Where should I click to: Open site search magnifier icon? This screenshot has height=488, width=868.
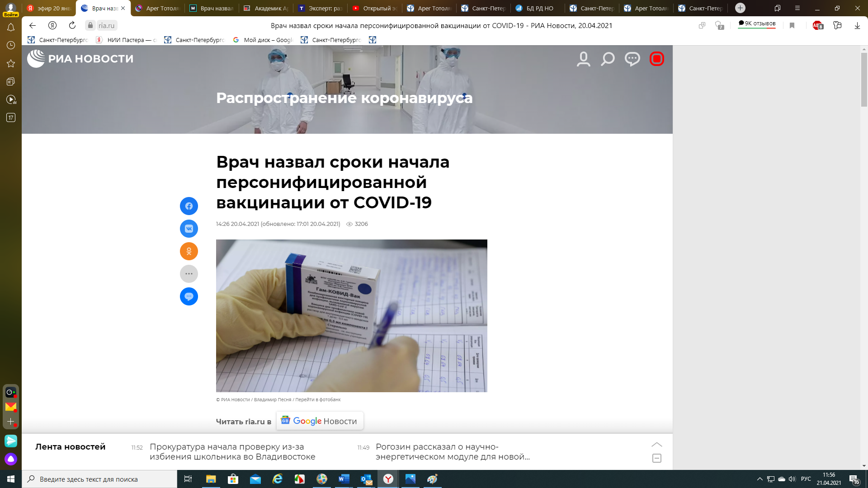[608, 59]
